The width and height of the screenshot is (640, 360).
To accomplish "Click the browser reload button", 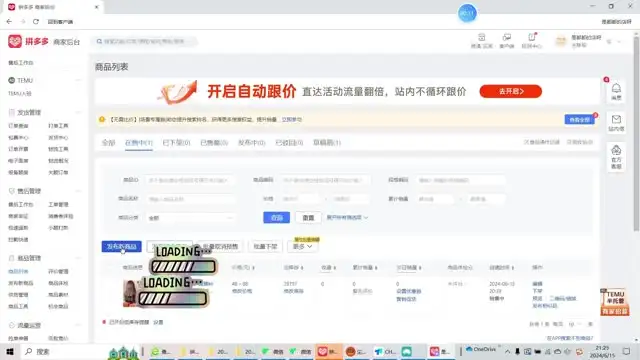I will pos(36,21).
